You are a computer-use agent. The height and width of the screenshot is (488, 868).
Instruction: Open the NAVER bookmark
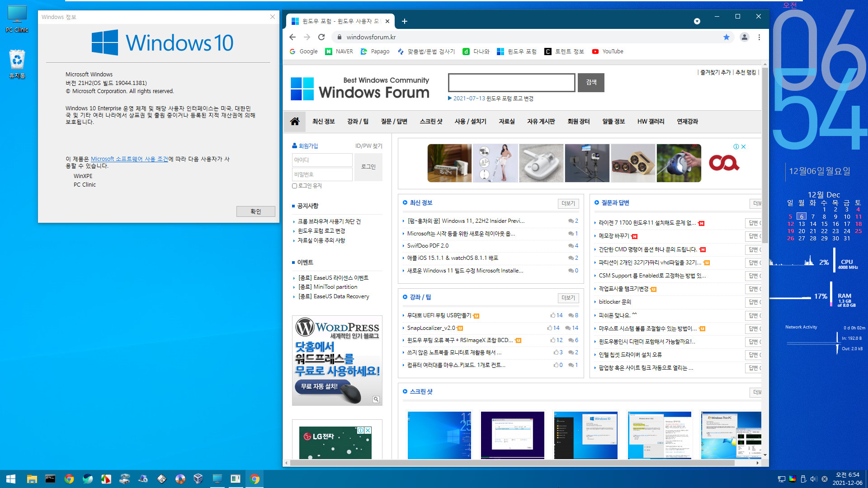(x=339, y=52)
